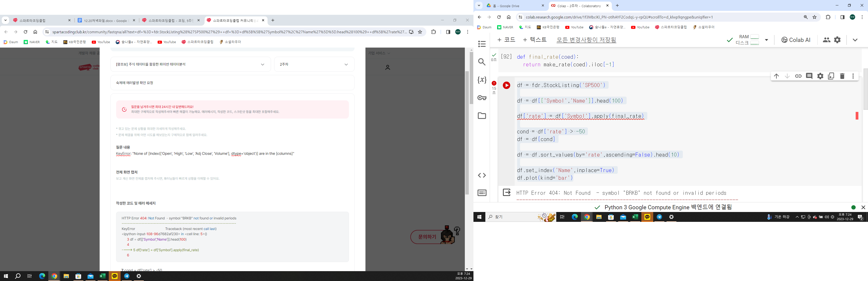Click the title field '숙제에 에러발생 확인 요청'
This screenshot has height=281, width=868.
click(x=233, y=83)
